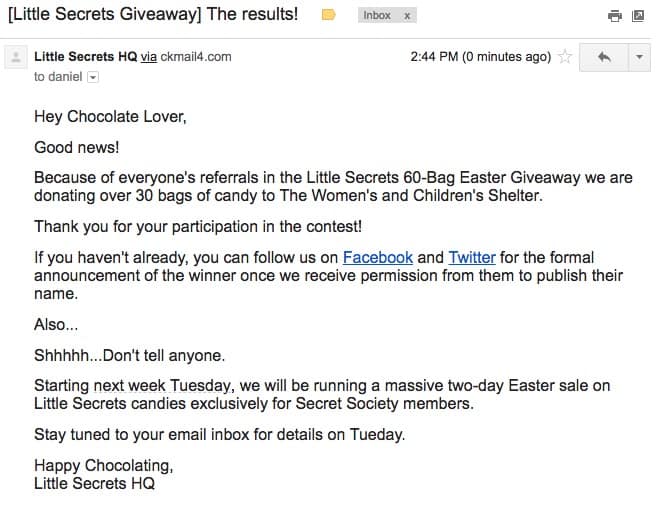Image resolution: width=662 pixels, height=511 pixels.
Task: Open the Facebook link
Action: [x=378, y=257]
